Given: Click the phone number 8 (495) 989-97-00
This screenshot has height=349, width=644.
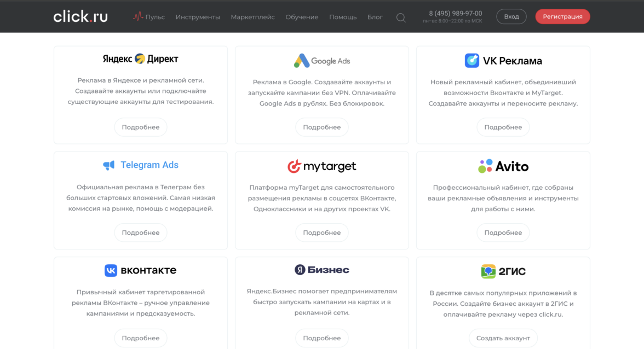Looking at the screenshot, I should (x=456, y=14).
